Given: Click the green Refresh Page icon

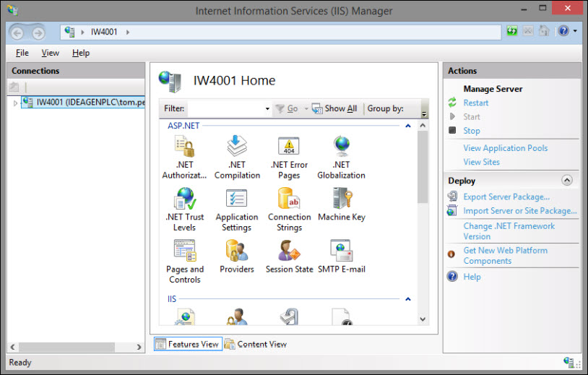Looking at the screenshot, I should point(512,31).
